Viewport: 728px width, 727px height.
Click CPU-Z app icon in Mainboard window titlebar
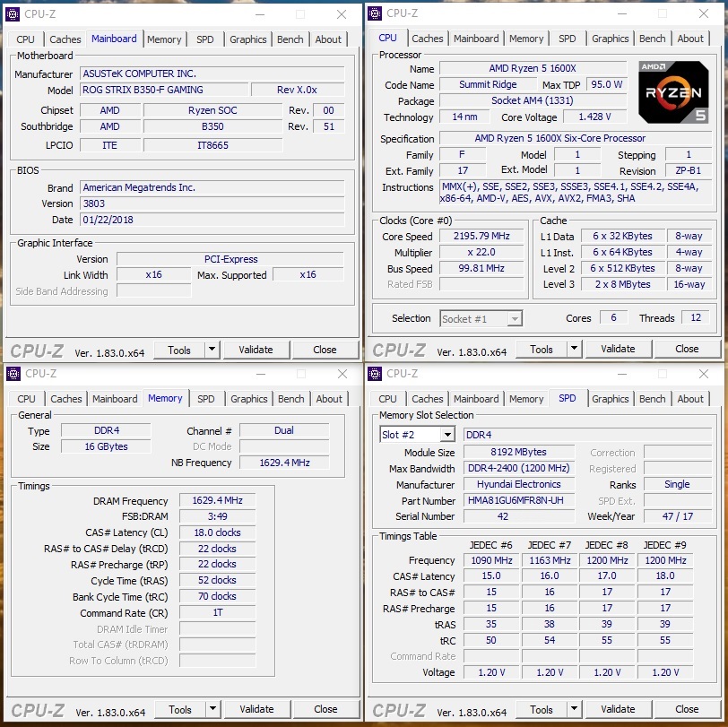[13, 14]
